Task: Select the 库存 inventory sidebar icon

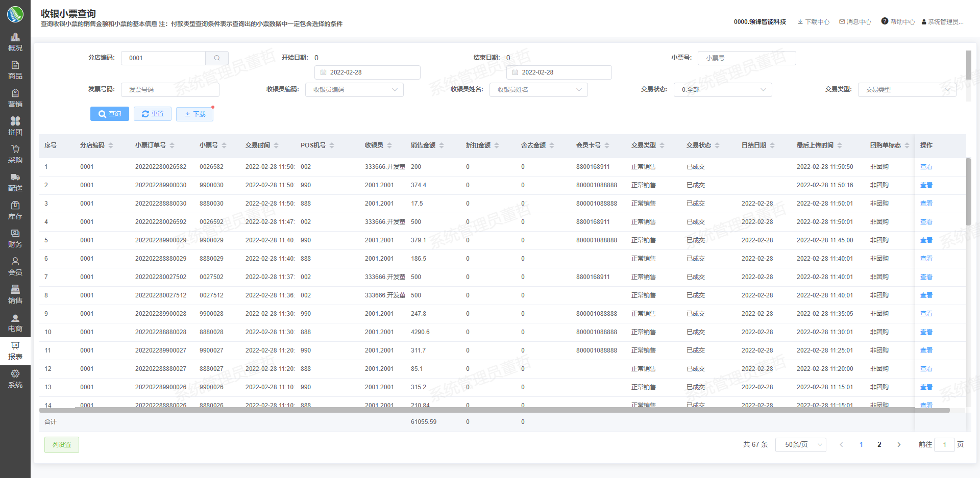Action: (15, 206)
